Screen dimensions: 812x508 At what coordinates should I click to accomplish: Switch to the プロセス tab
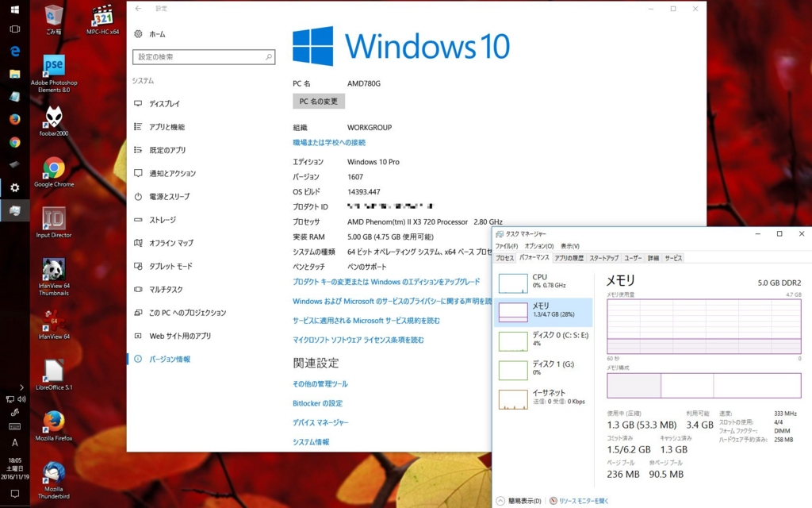pyautogui.click(x=504, y=258)
